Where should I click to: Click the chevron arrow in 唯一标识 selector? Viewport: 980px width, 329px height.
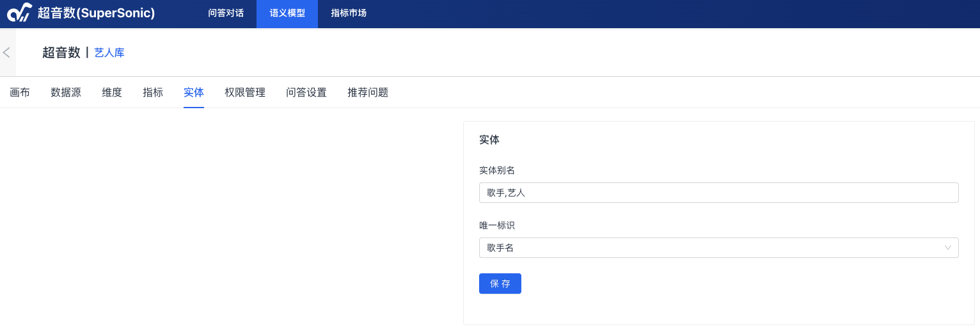pos(948,248)
